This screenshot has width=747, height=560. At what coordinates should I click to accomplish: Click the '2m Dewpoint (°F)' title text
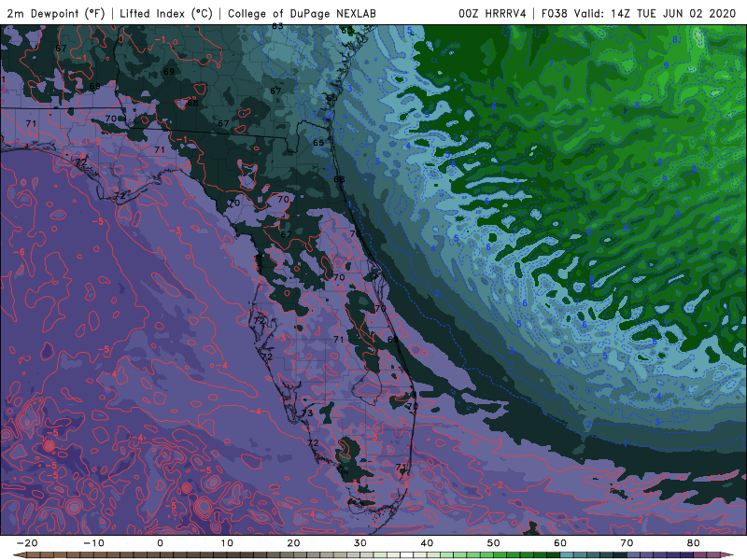(56, 13)
